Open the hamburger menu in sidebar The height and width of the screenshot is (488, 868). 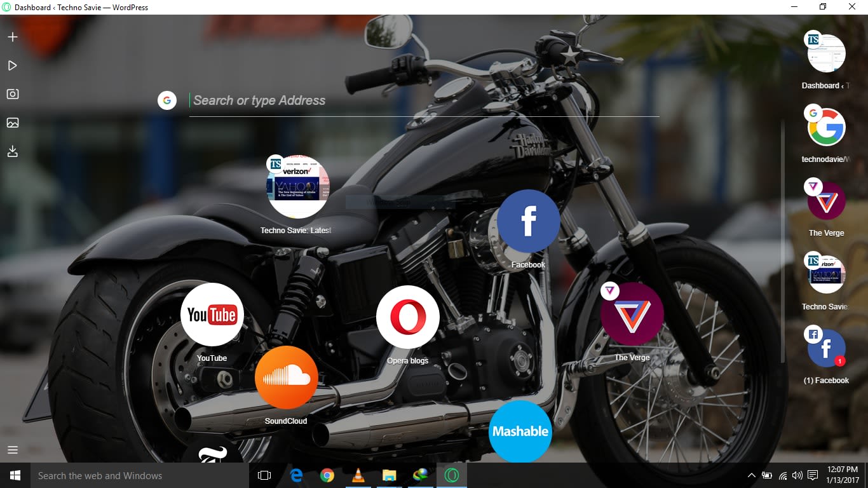12,450
